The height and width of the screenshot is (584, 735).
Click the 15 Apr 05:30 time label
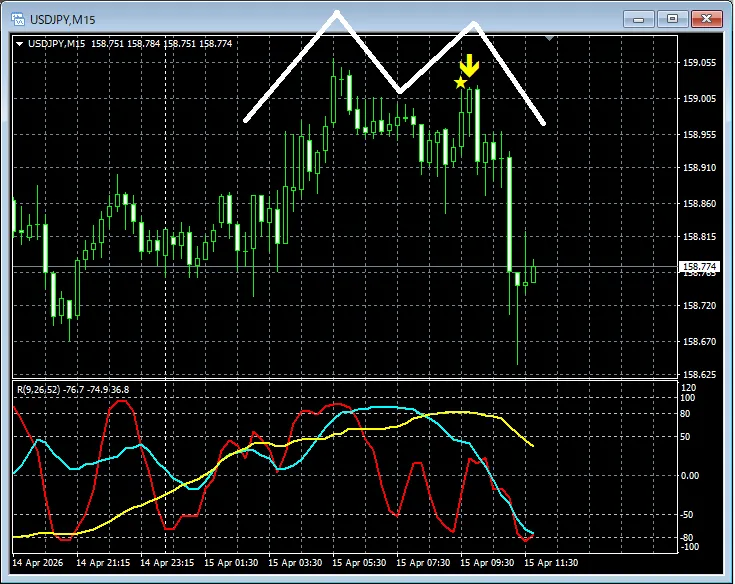coord(364,563)
